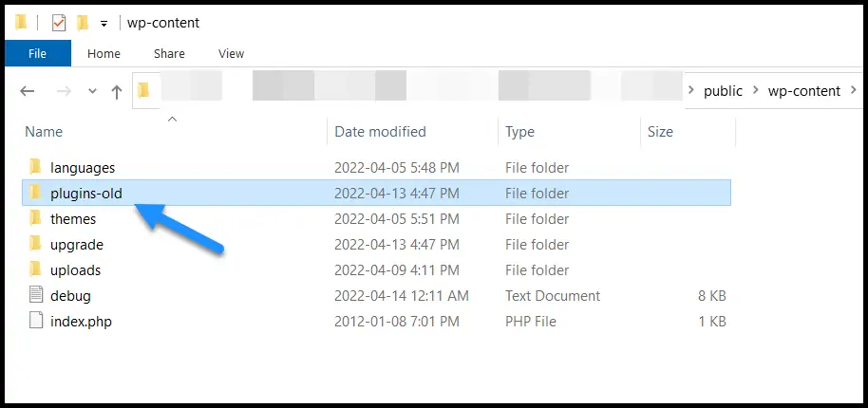Viewport: 868px width, 408px height.
Task: Click the Forward navigation arrow
Action: (63, 91)
